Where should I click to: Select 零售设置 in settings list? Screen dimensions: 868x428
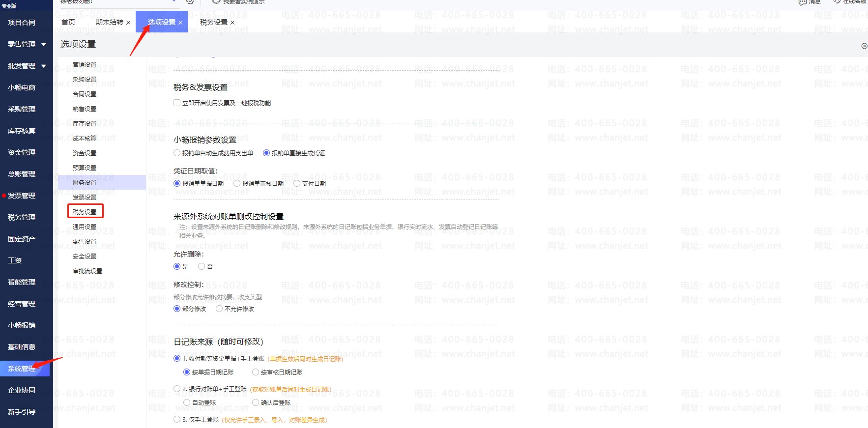[85, 242]
